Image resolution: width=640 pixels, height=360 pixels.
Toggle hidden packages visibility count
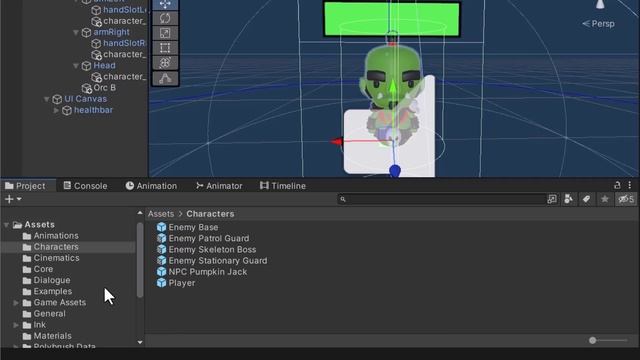point(626,199)
